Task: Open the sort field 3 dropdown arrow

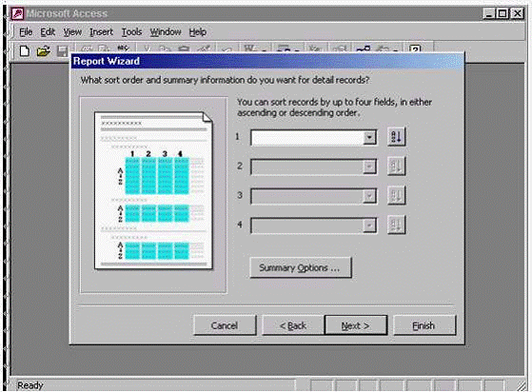Action: tap(369, 196)
